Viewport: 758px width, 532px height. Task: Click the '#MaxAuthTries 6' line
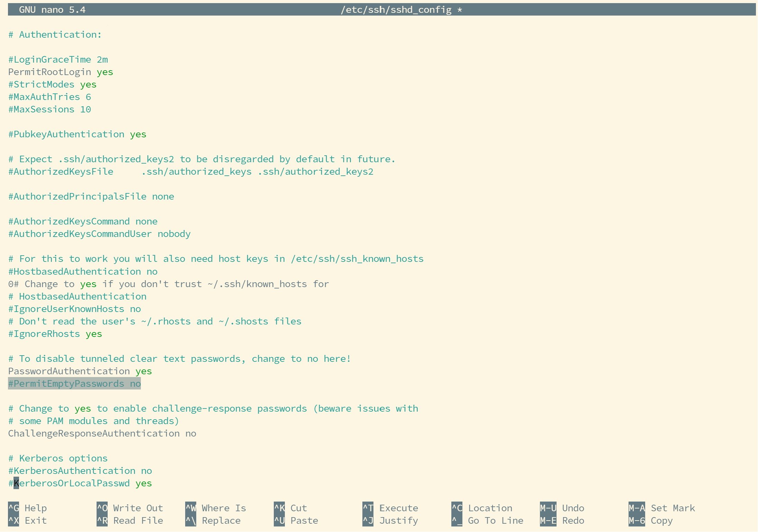point(50,97)
